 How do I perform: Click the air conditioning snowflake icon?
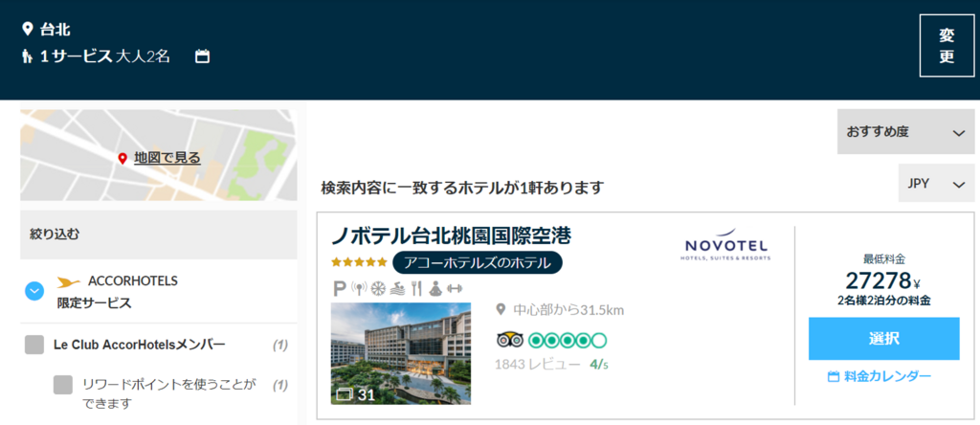377,289
